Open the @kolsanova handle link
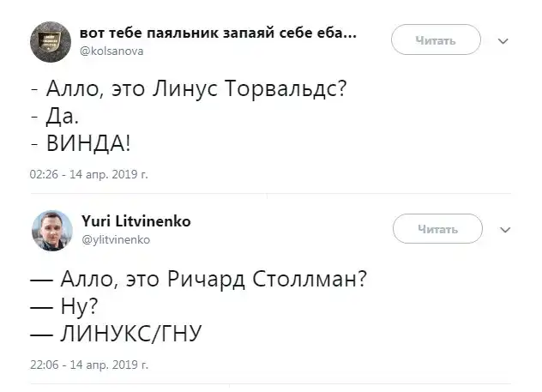Viewport: 542px width, 392px height. pyautogui.click(x=111, y=51)
